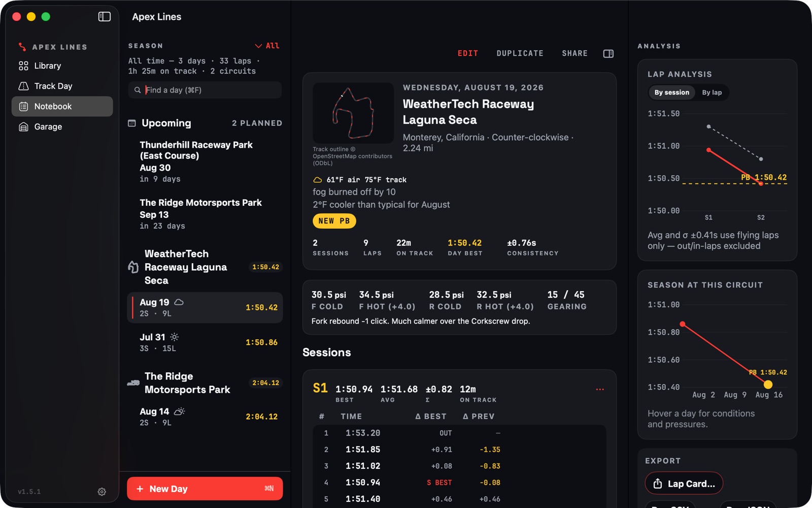Create a New Day
Image resolution: width=812 pixels, height=508 pixels.
[x=205, y=488]
